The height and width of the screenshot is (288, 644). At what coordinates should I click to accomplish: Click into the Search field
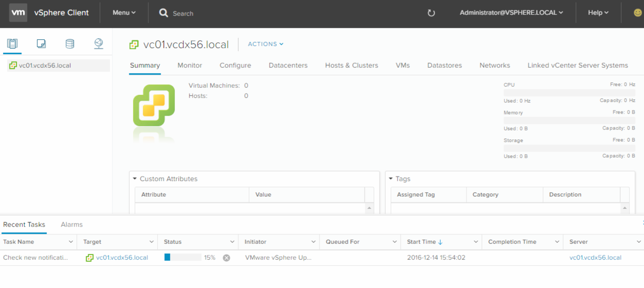tap(183, 13)
